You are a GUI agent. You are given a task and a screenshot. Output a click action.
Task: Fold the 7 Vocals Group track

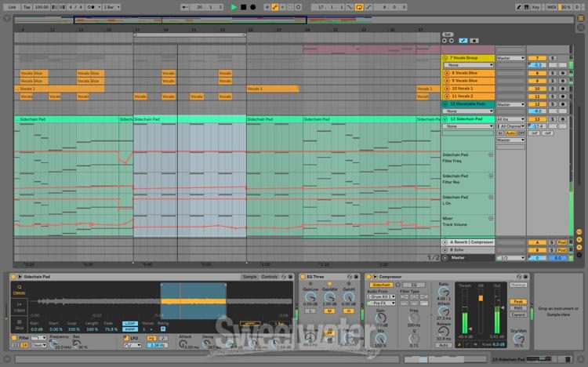pyautogui.click(x=445, y=58)
